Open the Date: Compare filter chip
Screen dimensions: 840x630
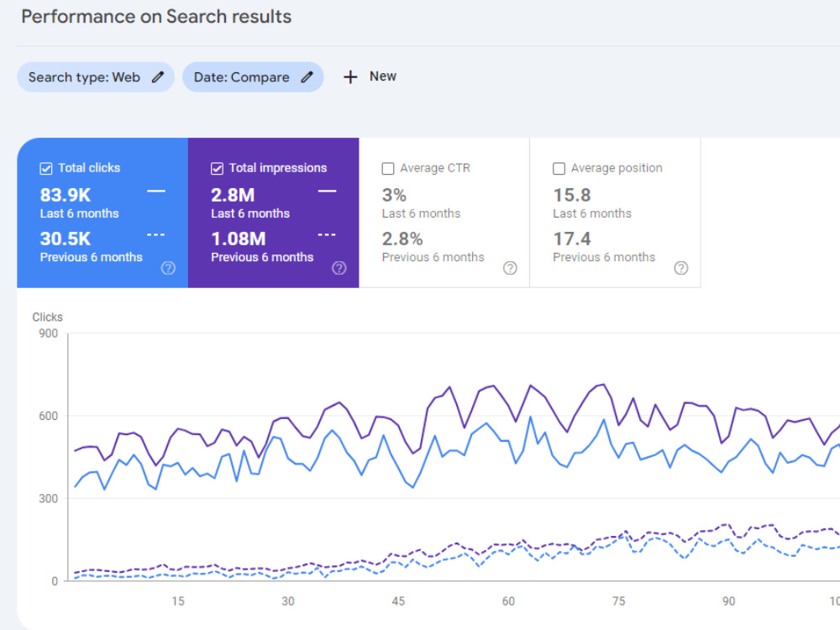coord(253,77)
